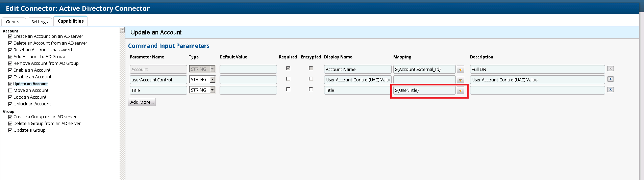
Task: Switch to the General tab
Action: point(14,22)
